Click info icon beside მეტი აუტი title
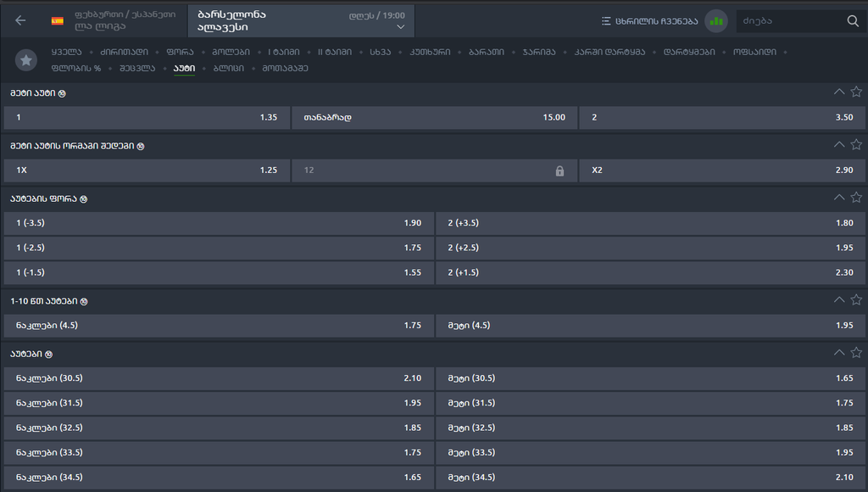 62,93
